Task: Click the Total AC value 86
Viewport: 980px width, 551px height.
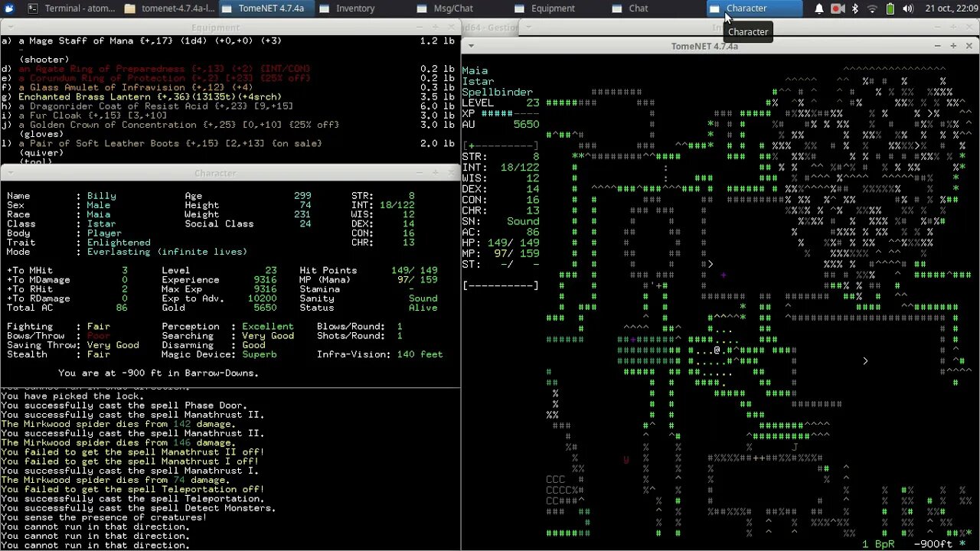Action: tap(122, 308)
